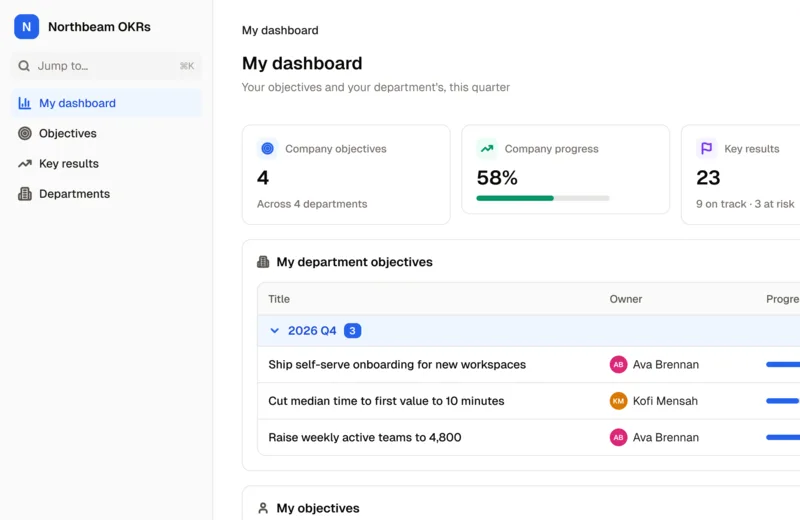The image size is (800, 520).
Task: Click Kofi Mensah's KM avatar
Action: pos(618,401)
